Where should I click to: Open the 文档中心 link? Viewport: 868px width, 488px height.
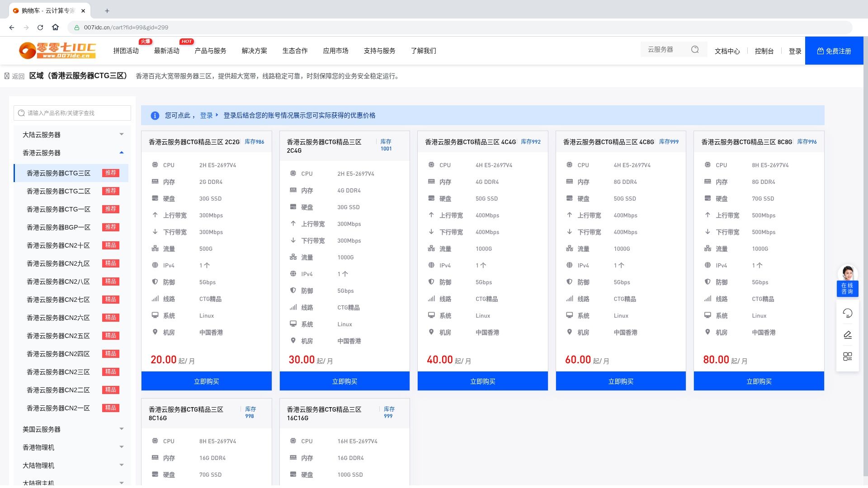[727, 51]
